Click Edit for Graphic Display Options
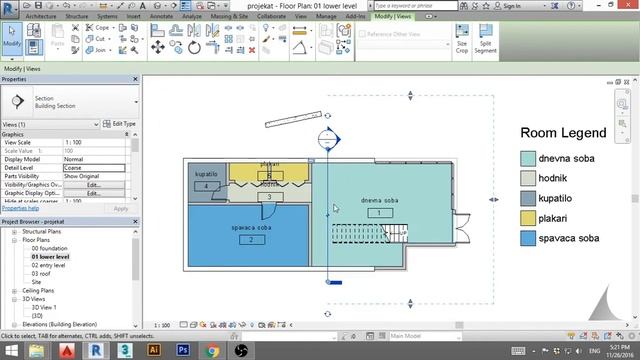Image resolution: width=640 pixels, height=360 pixels. pos(94,193)
